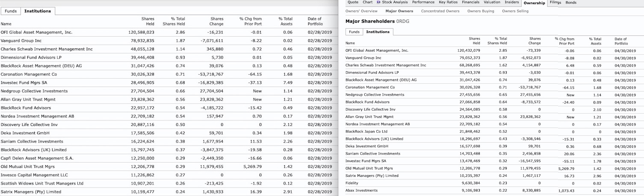Screen dimensions: 644x196
Task: Open Nedgroup Collective Investments in right table
Action: click(x=375, y=94)
